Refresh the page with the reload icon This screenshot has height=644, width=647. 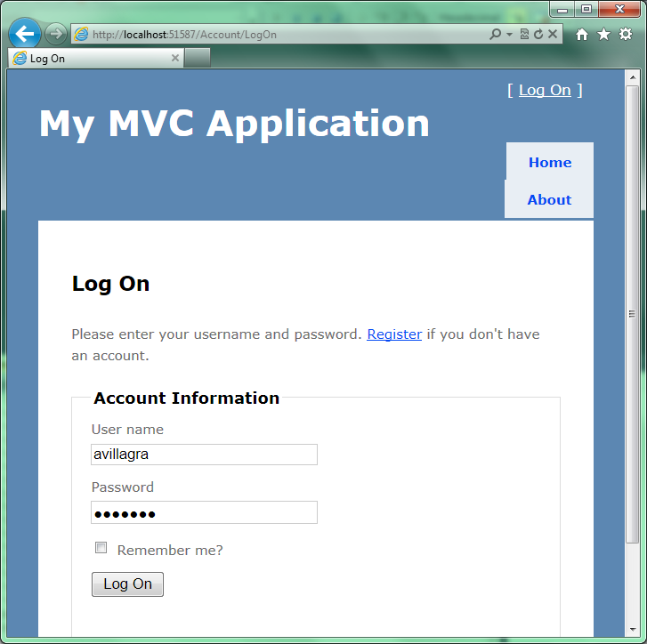click(x=538, y=34)
